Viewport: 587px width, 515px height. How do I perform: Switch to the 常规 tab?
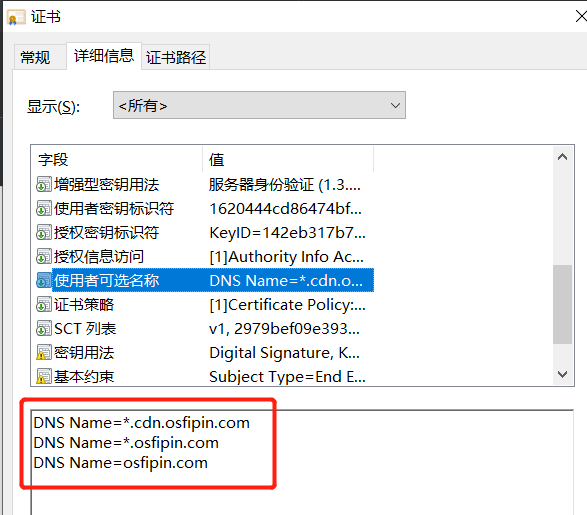(x=36, y=57)
